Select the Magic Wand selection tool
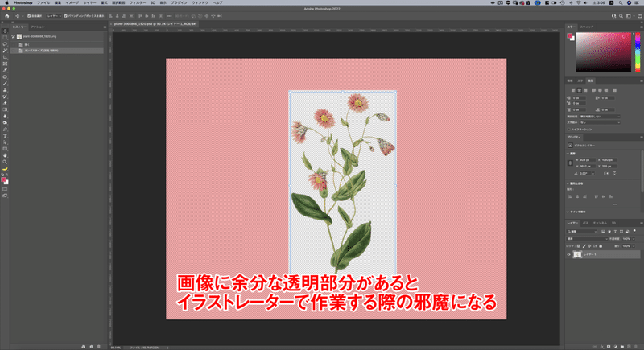Image resolution: width=644 pixels, height=350 pixels. (x=5, y=51)
